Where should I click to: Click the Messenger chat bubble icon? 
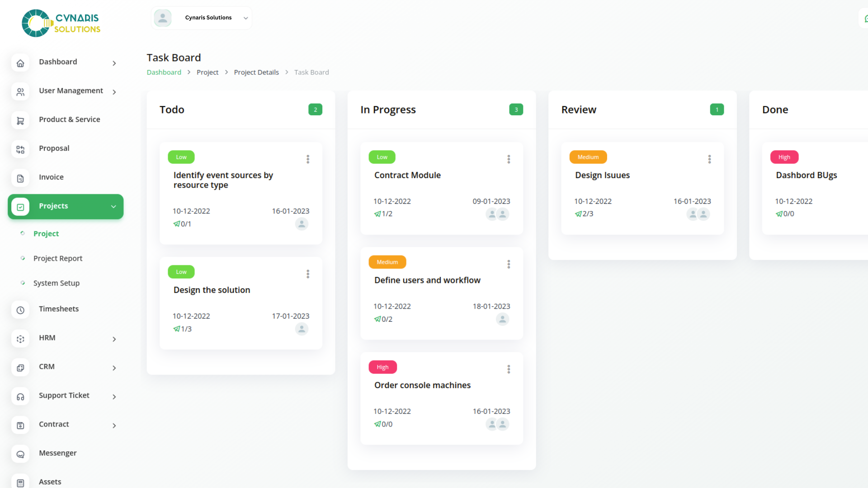pos(20,454)
